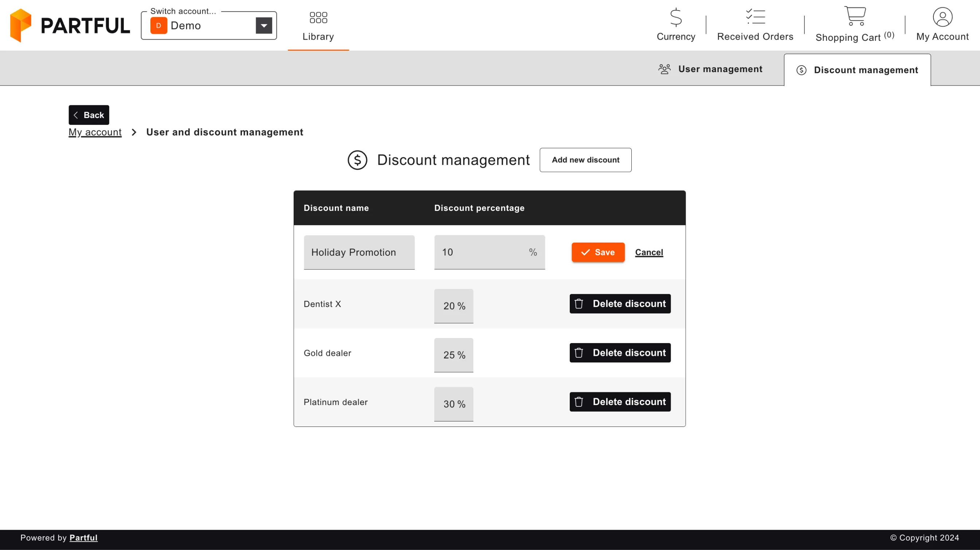Click the Dentist X 20 % field
980x550 pixels.
[454, 306]
